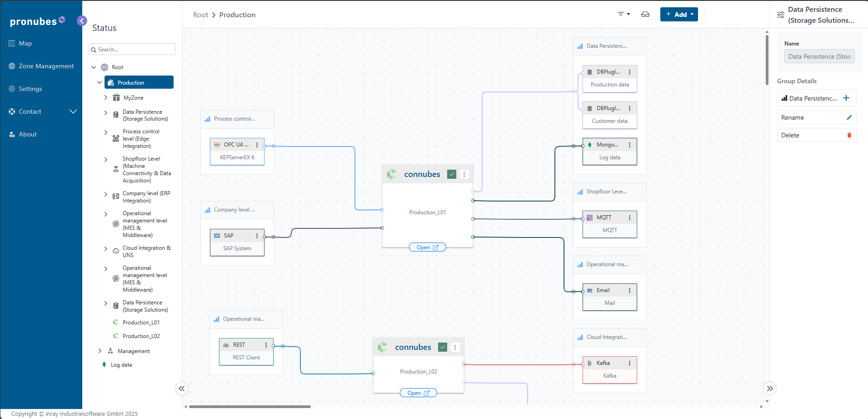Expand Company level ERP Integration tree node
This screenshot has width=868, height=419.
105,194
